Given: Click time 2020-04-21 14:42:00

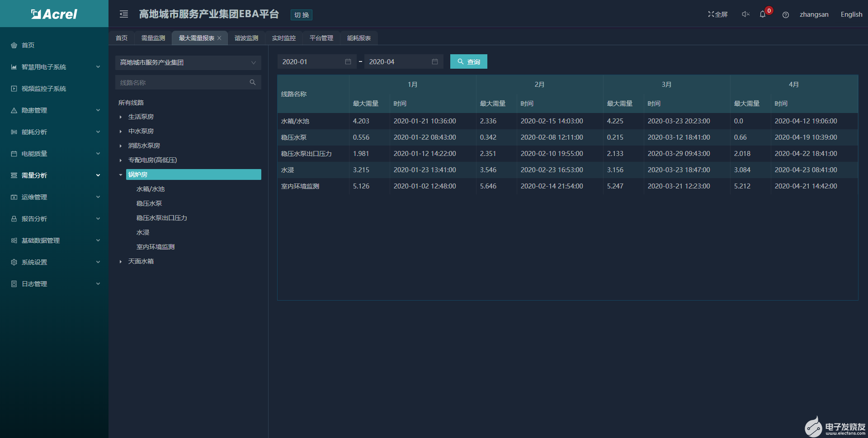Looking at the screenshot, I should coord(806,186).
